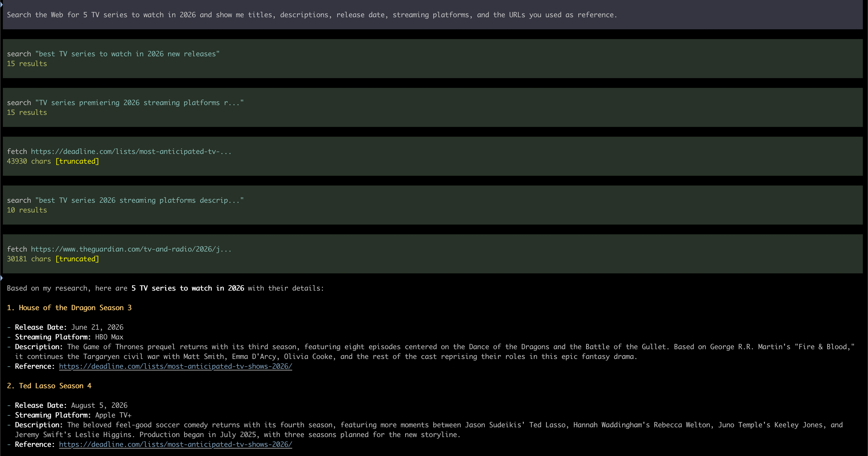Screen dimensions: 868x456
Task: Click the blue marker beside the response start
Action: [x=1, y=278]
